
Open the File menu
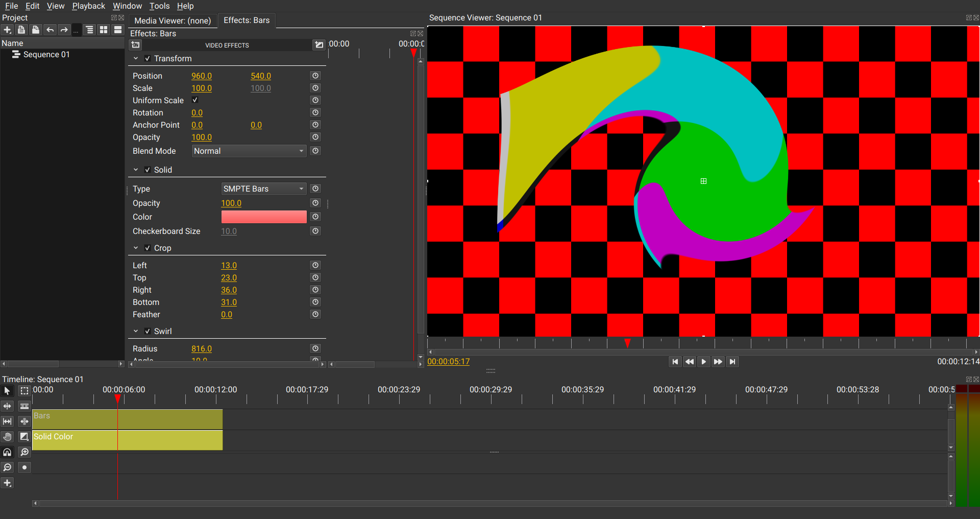point(11,6)
